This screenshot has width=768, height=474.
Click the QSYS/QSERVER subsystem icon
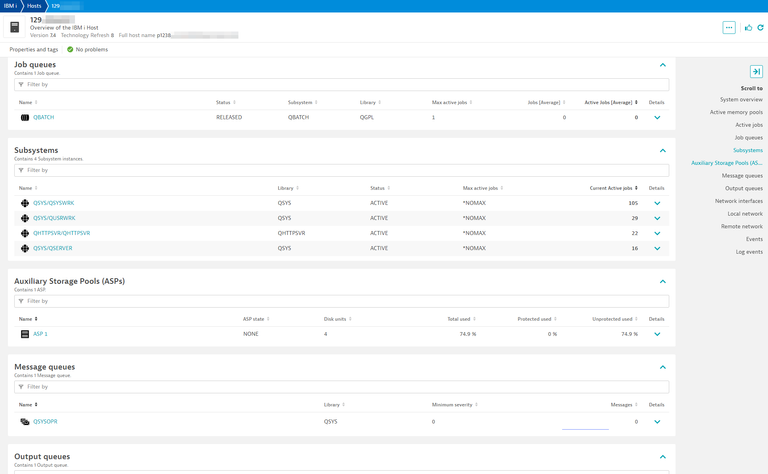tap(25, 249)
